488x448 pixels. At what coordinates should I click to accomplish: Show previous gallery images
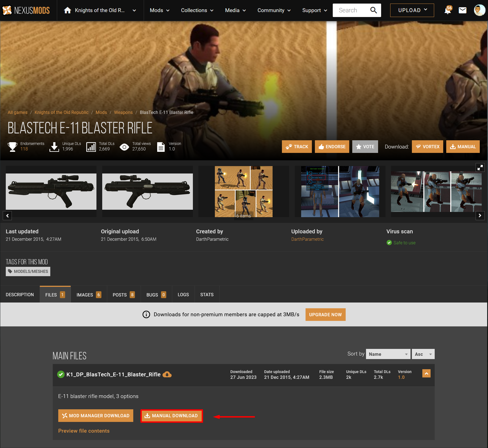(7, 215)
